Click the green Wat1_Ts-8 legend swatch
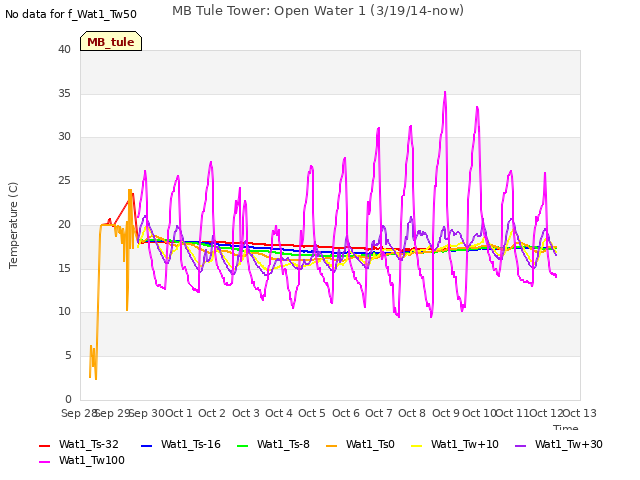This screenshot has height=480, width=640. pos(242,445)
